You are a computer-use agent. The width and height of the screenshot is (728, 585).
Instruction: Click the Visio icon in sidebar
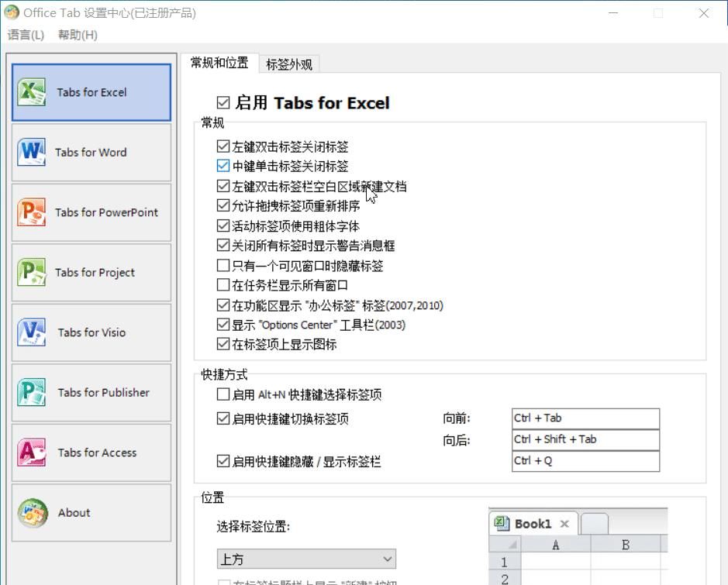[x=31, y=332]
